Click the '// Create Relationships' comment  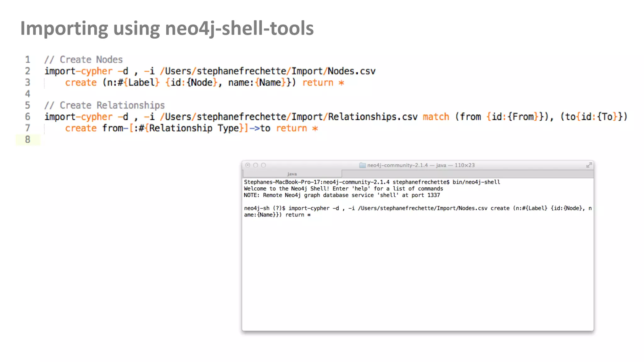click(104, 105)
